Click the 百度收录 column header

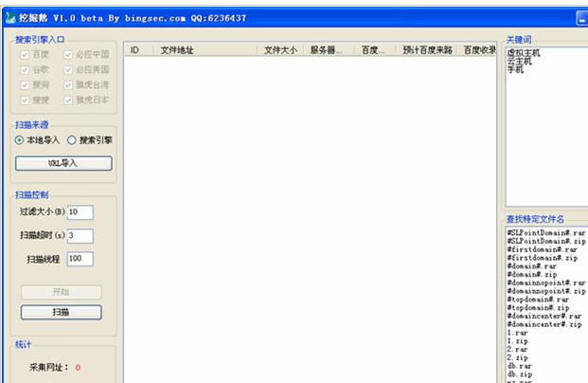click(x=479, y=49)
